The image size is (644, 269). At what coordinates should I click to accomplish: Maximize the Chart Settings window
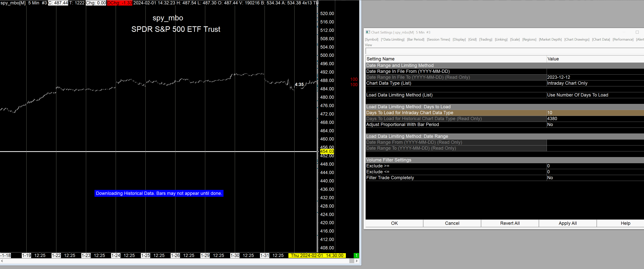(x=637, y=32)
